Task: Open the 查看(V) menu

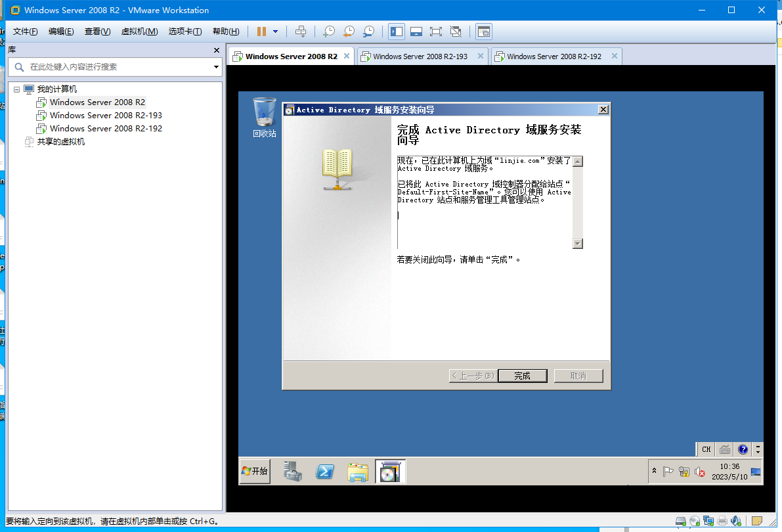Action: [x=97, y=32]
